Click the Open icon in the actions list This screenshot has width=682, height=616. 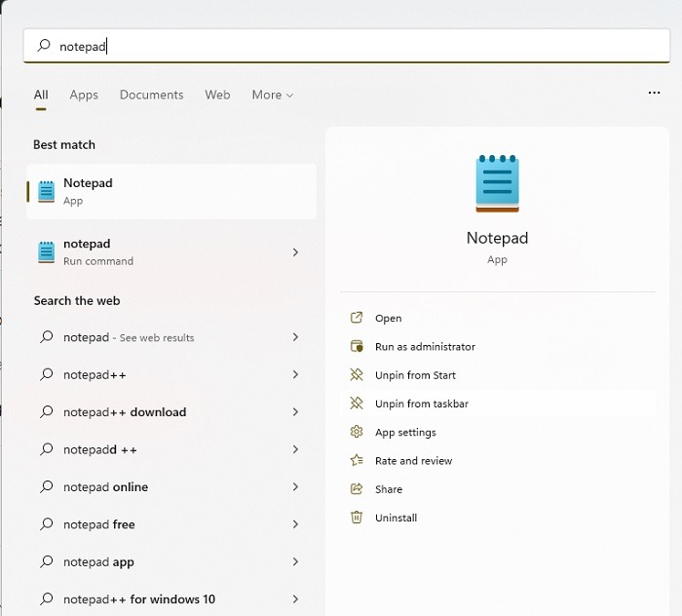pyautogui.click(x=357, y=318)
